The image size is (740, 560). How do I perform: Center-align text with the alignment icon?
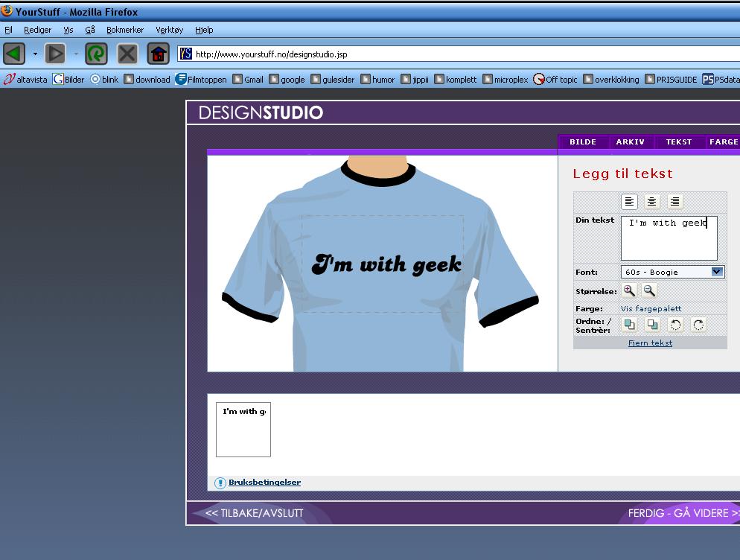651,202
